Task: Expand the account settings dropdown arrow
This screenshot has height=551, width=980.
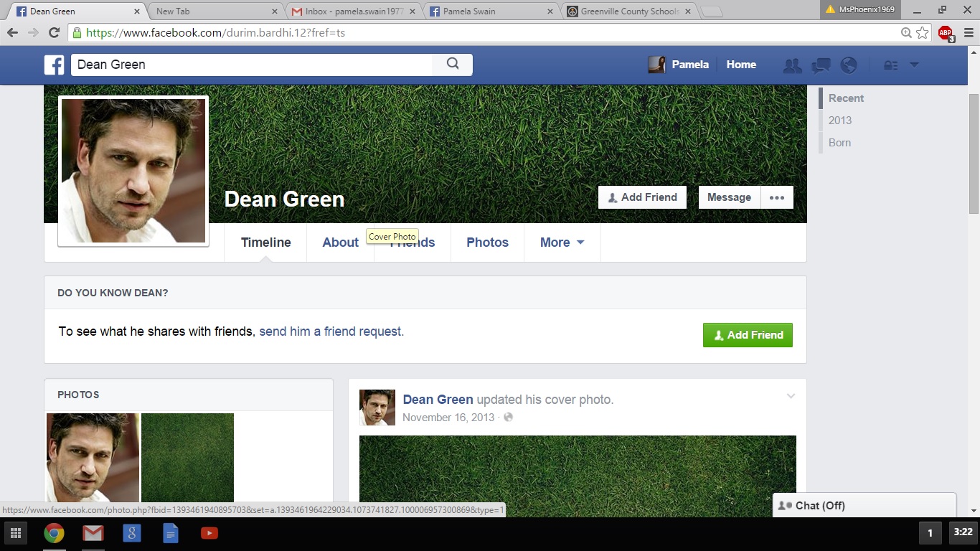Action: [x=914, y=65]
